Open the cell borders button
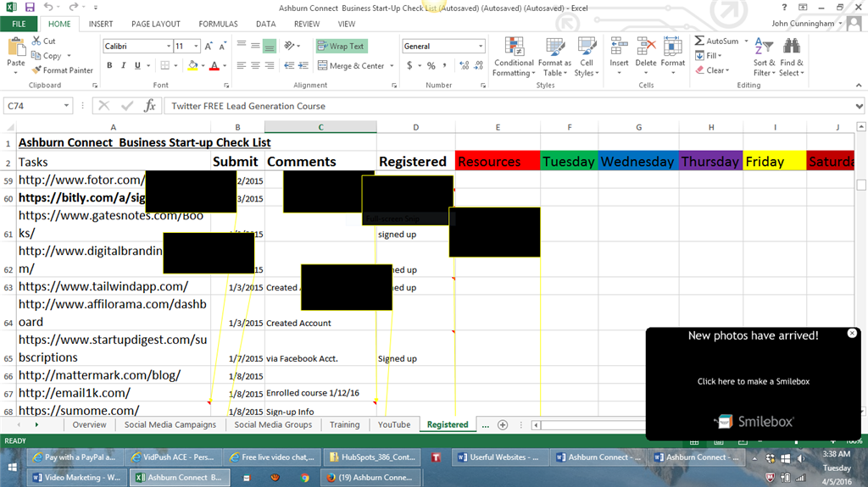This screenshot has height=487, width=868. tap(165, 65)
